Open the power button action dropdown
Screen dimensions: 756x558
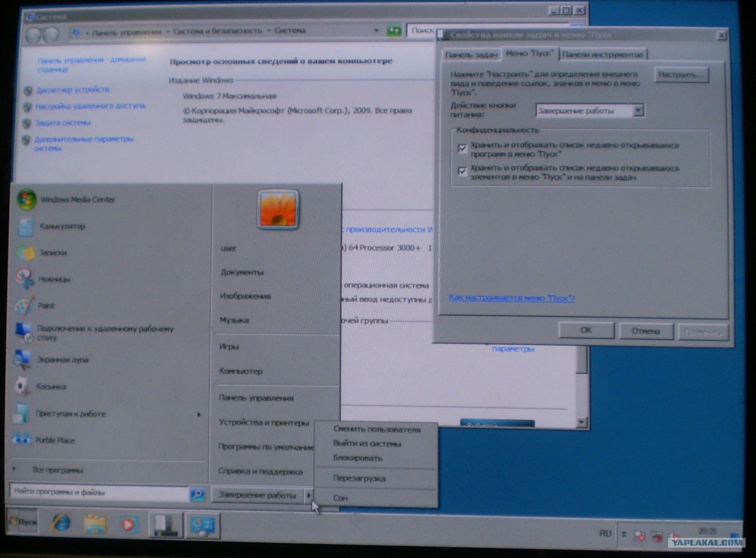[638, 110]
